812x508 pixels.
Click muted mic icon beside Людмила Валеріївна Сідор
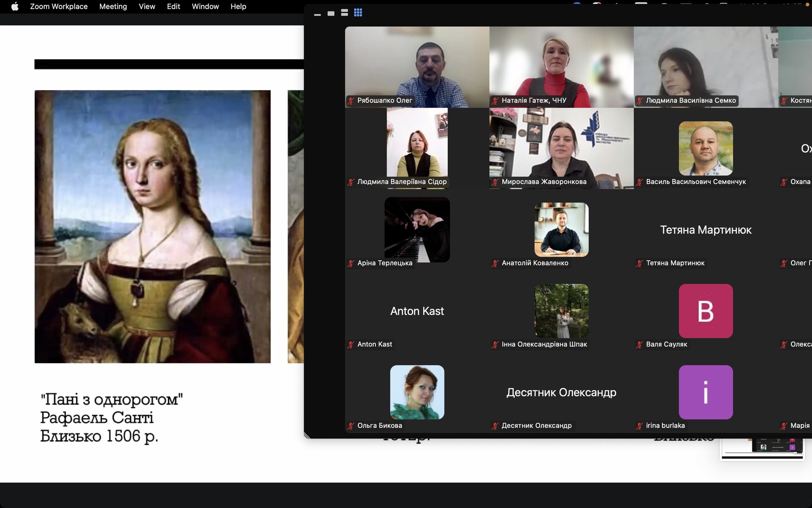pyautogui.click(x=351, y=182)
